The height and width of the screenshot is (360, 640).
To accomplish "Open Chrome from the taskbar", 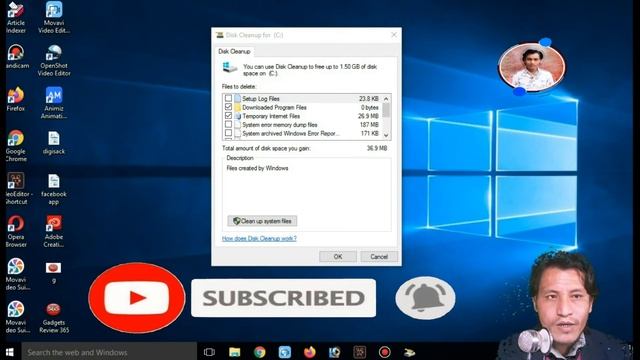I will (260, 352).
